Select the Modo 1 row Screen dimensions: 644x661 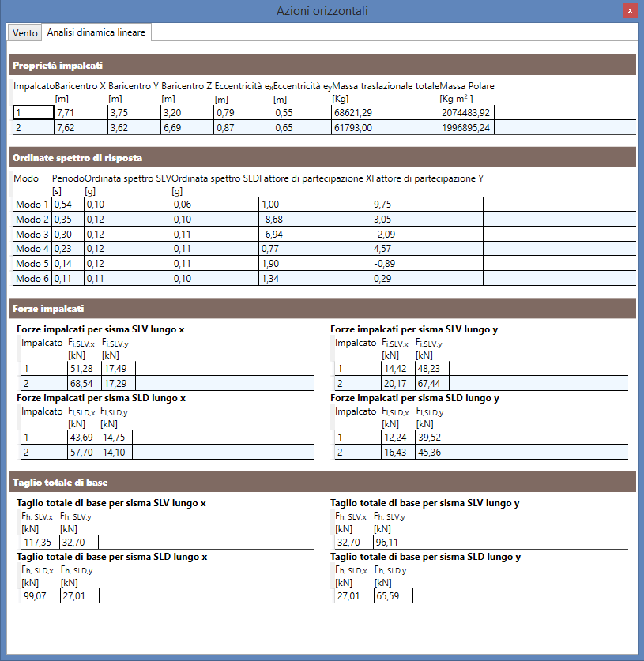324,205
